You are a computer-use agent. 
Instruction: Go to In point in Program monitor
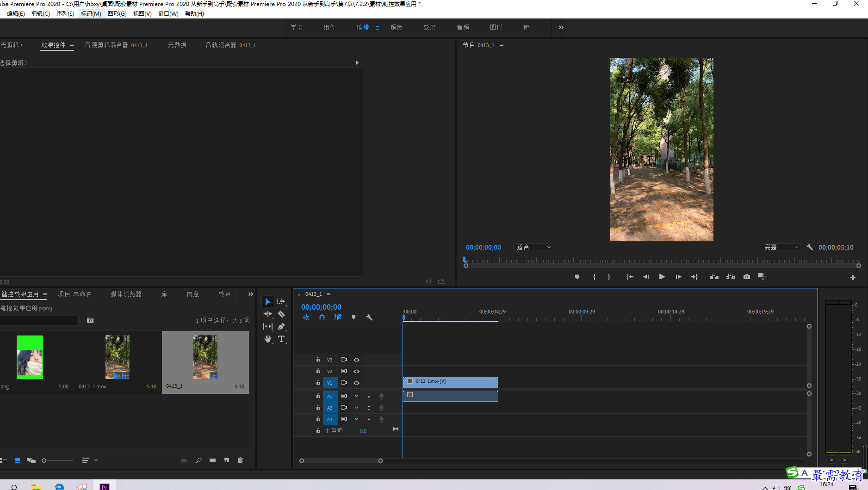(x=630, y=277)
